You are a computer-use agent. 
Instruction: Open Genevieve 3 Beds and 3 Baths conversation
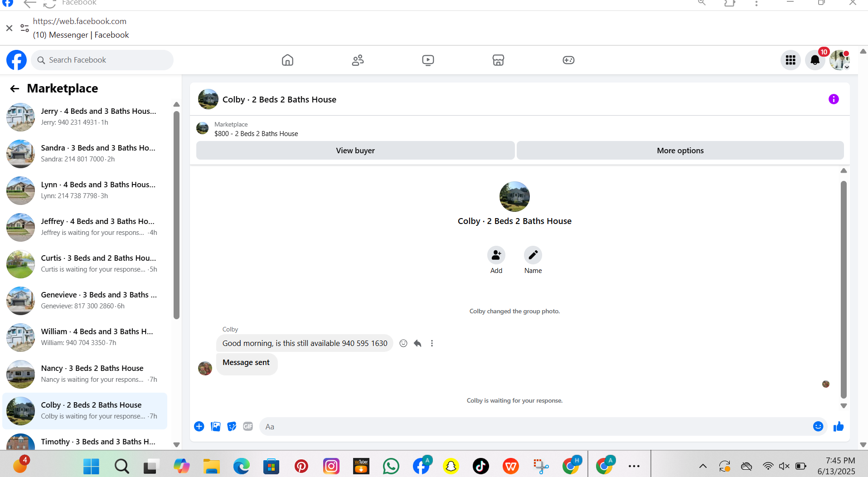click(85, 300)
